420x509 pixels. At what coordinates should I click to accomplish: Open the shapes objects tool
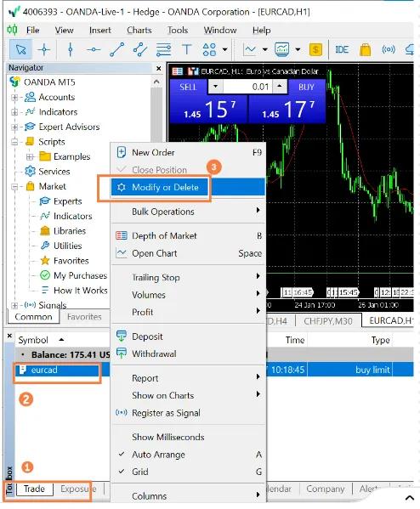(209, 49)
